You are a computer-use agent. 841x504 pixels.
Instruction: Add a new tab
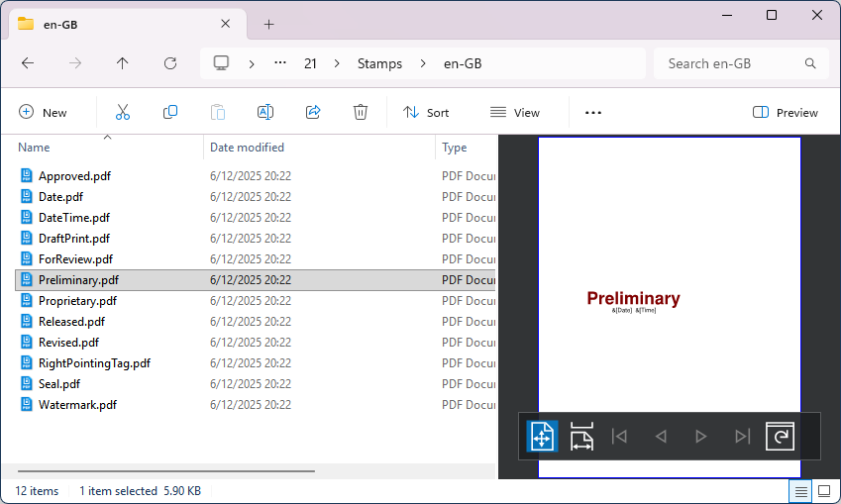coord(269,24)
